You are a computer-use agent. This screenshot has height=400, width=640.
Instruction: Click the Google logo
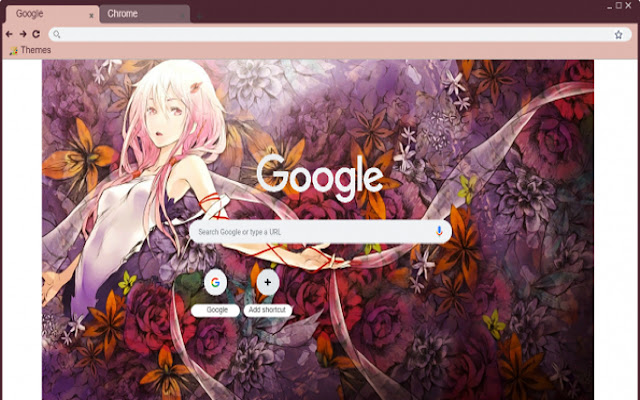pyautogui.click(x=320, y=177)
